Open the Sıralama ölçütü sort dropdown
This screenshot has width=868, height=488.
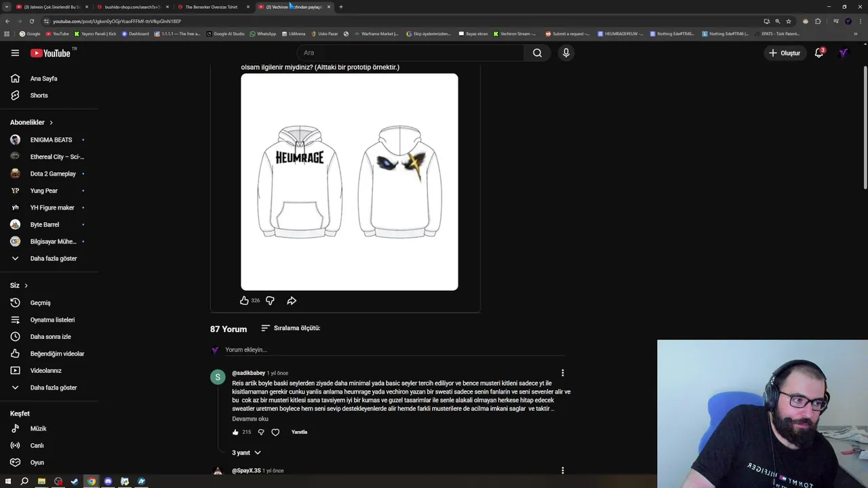[290, 328]
